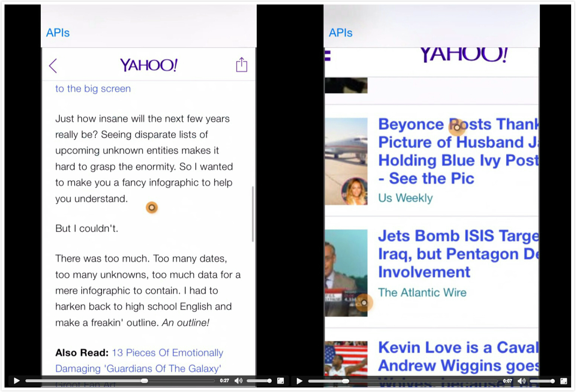Click 'Just how insane will the next' paragraph

pos(144,159)
